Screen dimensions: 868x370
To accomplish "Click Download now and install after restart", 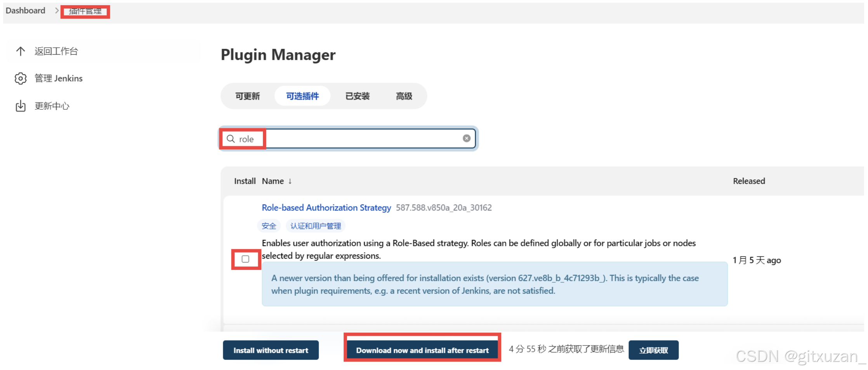I will point(422,350).
